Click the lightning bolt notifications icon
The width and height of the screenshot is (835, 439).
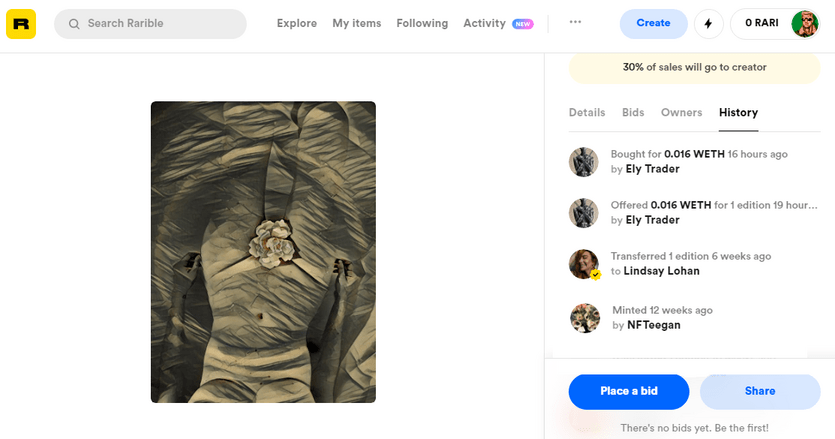(708, 24)
